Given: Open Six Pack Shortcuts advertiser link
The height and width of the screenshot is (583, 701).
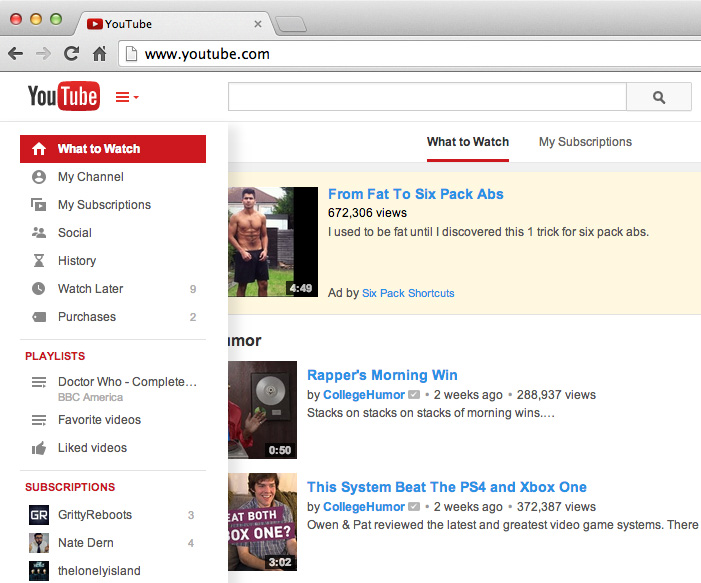Looking at the screenshot, I should [x=408, y=293].
